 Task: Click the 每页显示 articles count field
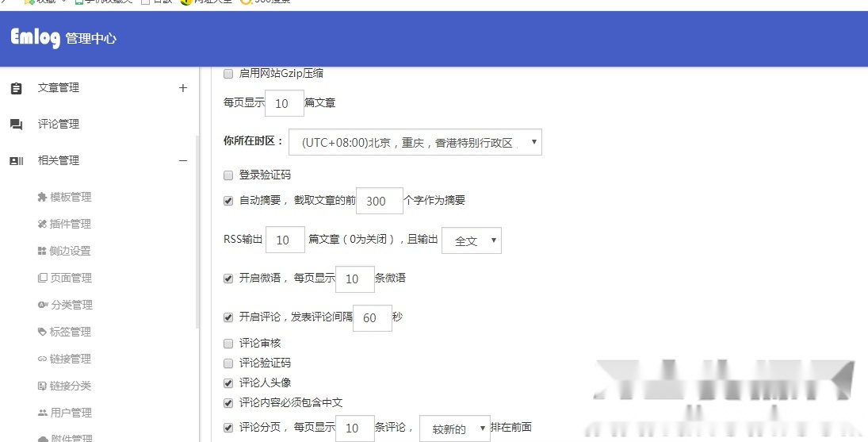click(285, 103)
